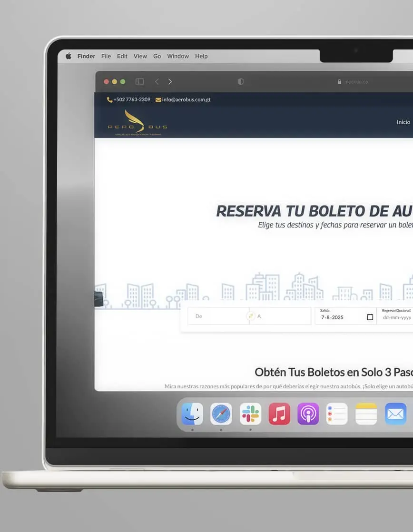The width and height of the screenshot is (413, 532).
Task: Click the back arrow in the browser toolbar
Action: point(157,81)
